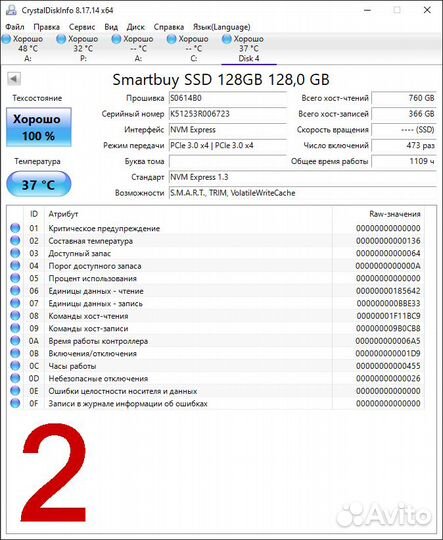This screenshot has height=540, width=443.
Task: Click status icon for Ошибки целостности носителя row
Action: point(15,391)
